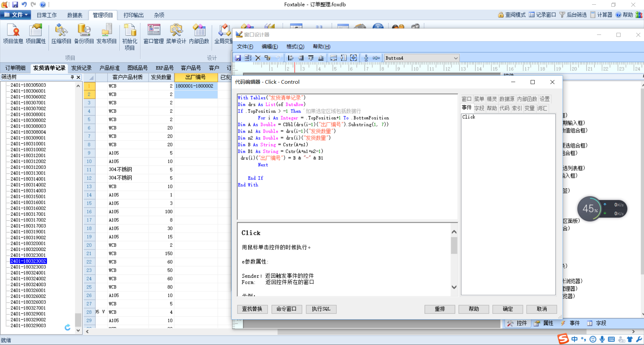Click equal vertical spacing icon
644x345 pixels.
pyautogui.click(x=366, y=58)
